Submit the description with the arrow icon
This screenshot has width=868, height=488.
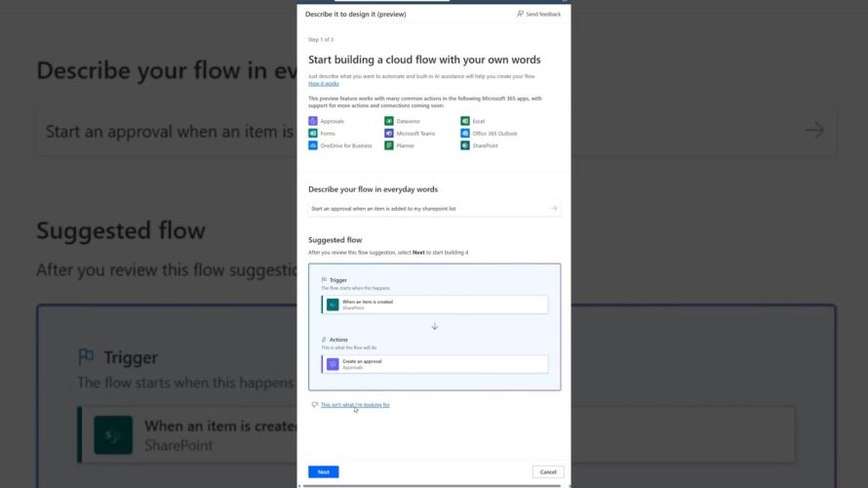click(x=554, y=208)
